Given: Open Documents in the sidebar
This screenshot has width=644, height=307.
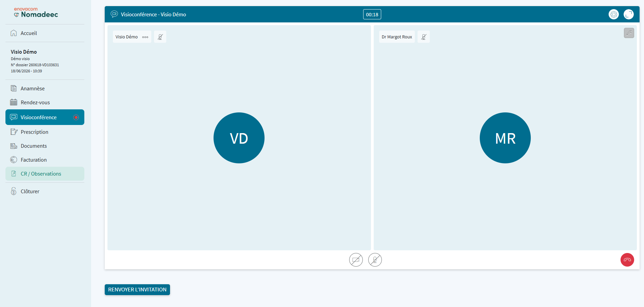Looking at the screenshot, I should coord(45,146).
